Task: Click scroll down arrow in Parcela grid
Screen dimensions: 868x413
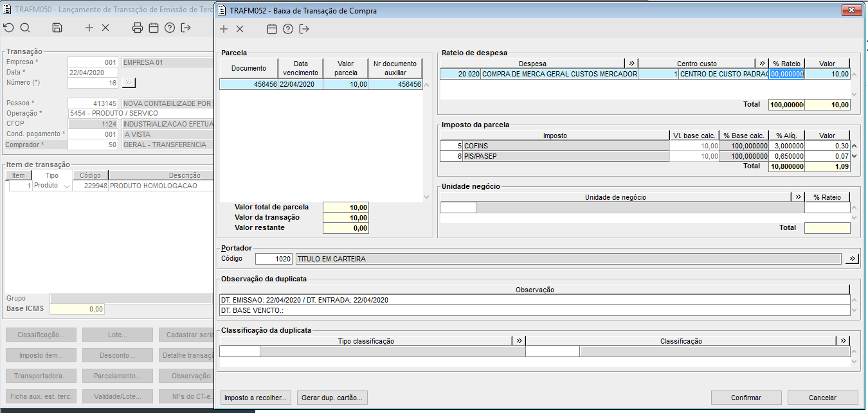Action: coord(427,197)
